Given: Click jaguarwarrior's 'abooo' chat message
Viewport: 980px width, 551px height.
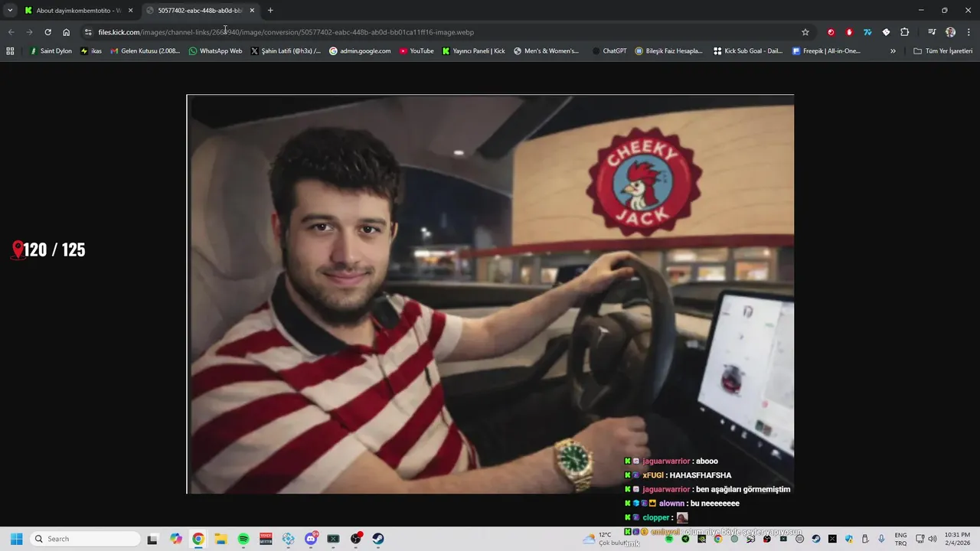Looking at the screenshot, I should click(x=671, y=461).
